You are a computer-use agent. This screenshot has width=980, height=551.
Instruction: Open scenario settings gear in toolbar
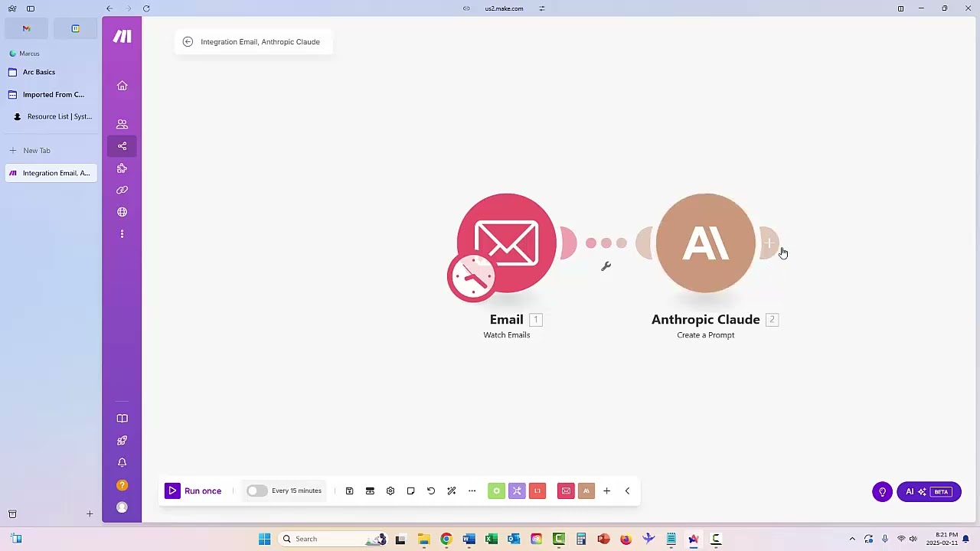(390, 491)
